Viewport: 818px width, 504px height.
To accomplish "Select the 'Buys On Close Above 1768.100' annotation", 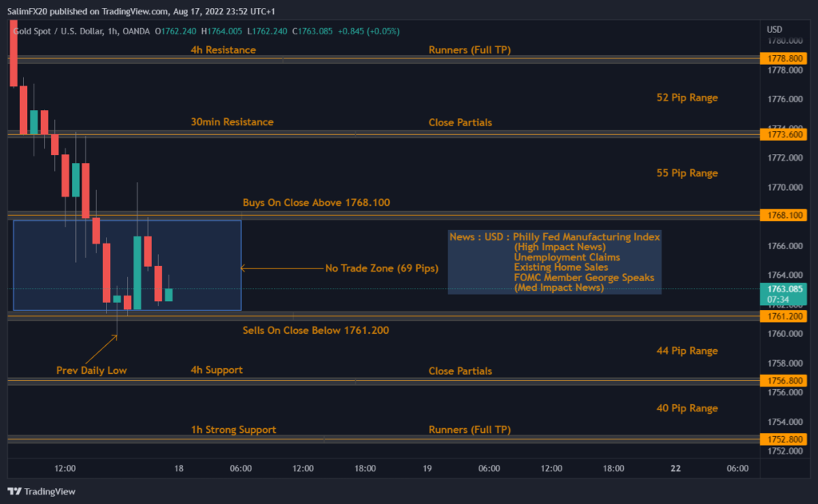I will coord(316,203).
